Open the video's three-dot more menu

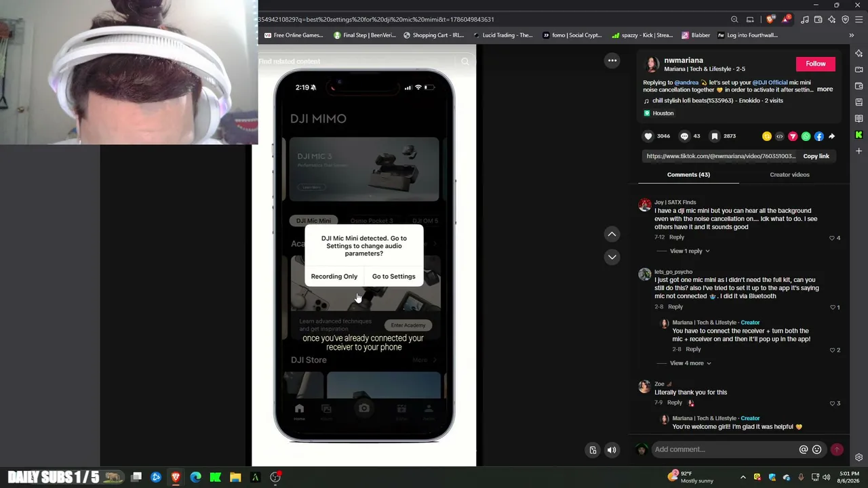point(612,60)
